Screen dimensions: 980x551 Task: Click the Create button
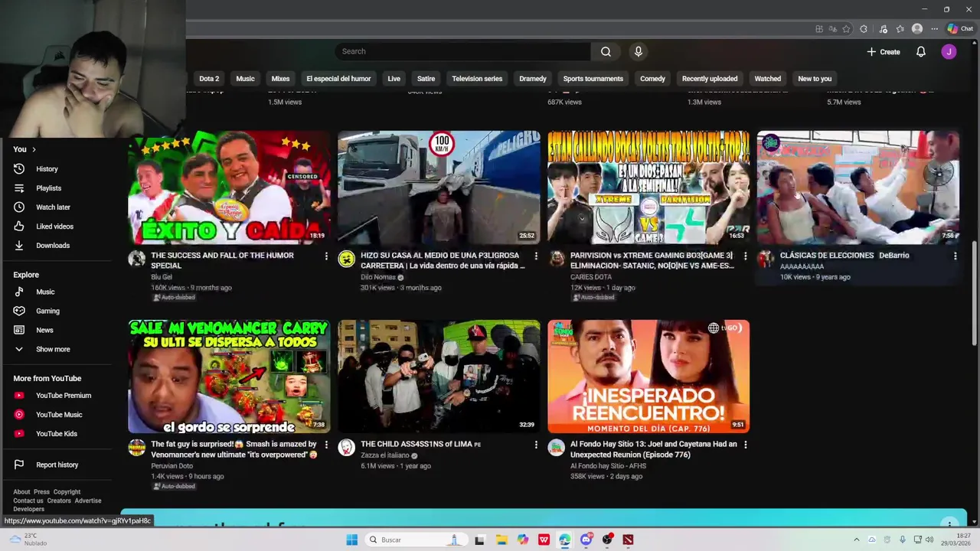(x=884, y=51)
